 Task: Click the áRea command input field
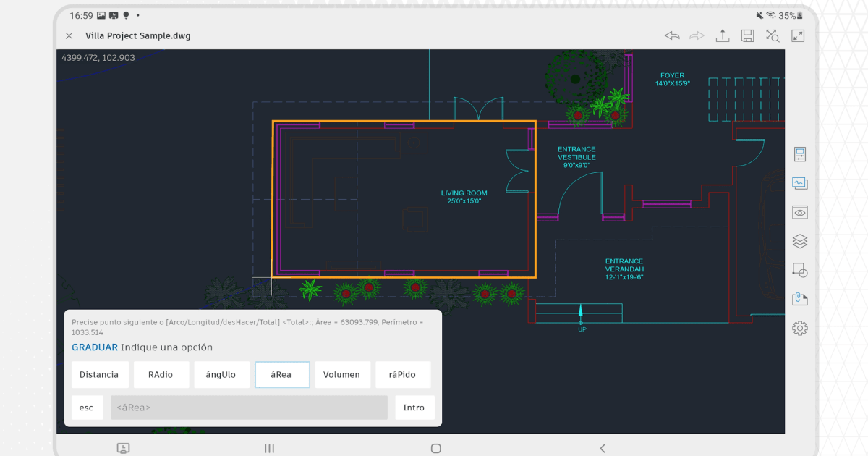[x=249, y=408]
